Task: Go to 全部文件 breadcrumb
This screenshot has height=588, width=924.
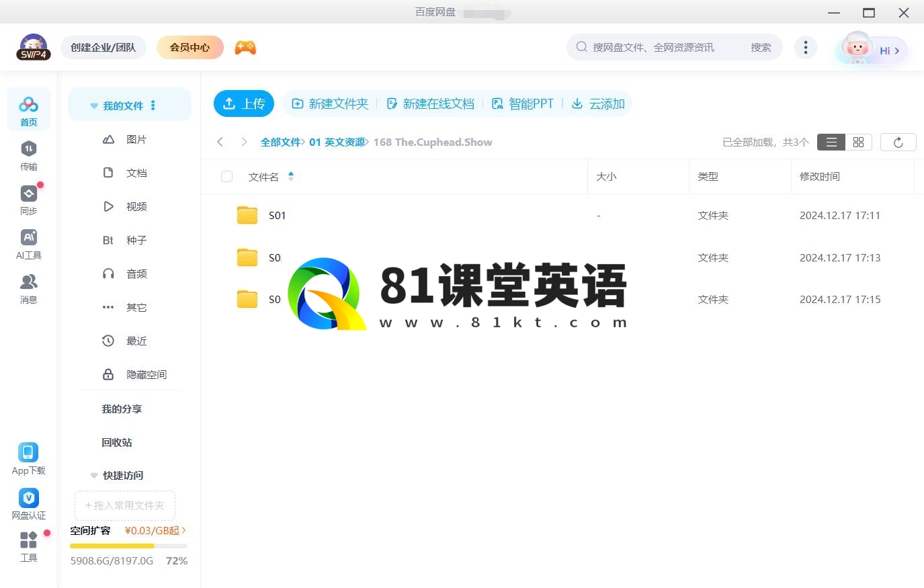Action: (x=280, y=142)
